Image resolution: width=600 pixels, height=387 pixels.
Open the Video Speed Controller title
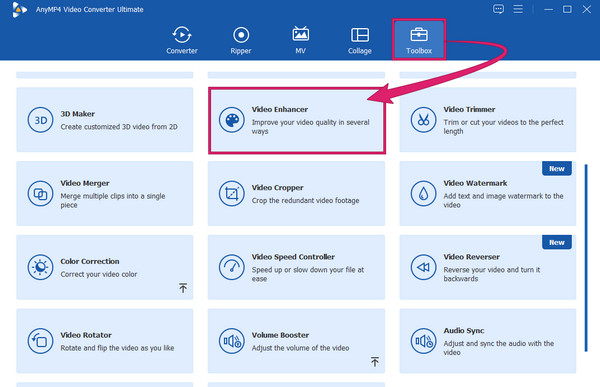(x=293, y=257)
